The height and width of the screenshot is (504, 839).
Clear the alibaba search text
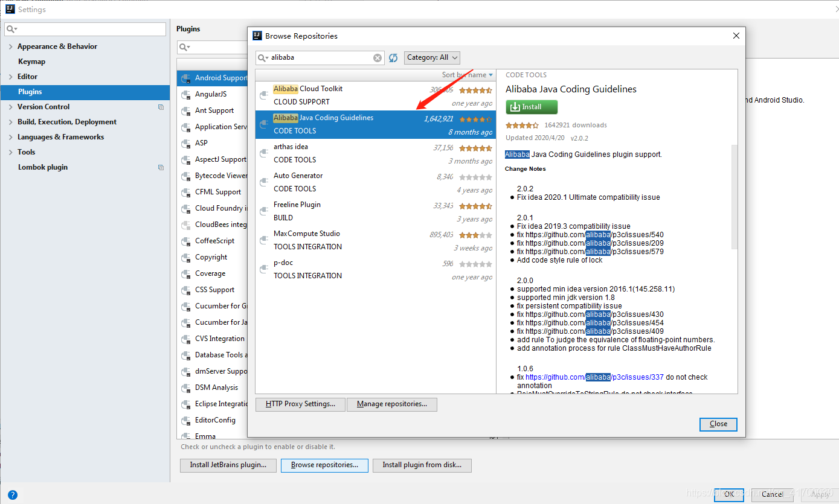click(378, 58)
